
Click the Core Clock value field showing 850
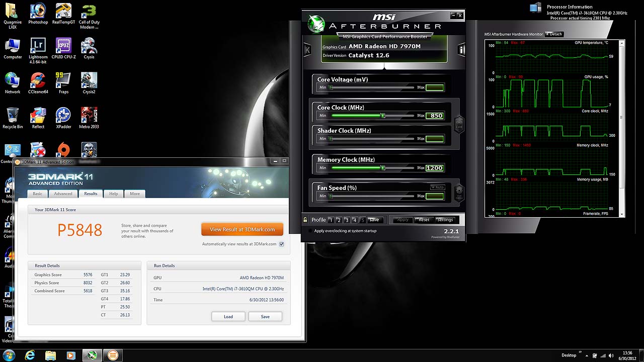click(x=435, y=116)
